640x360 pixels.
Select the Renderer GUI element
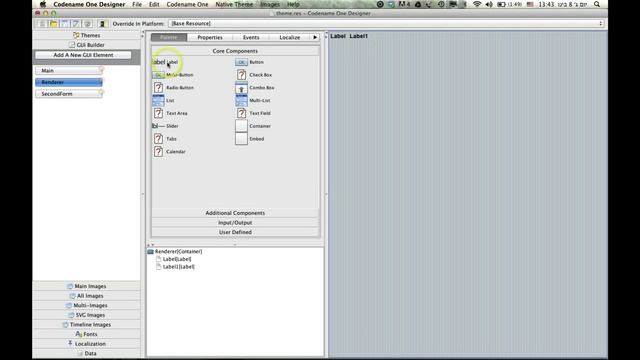tap(69, 82)
